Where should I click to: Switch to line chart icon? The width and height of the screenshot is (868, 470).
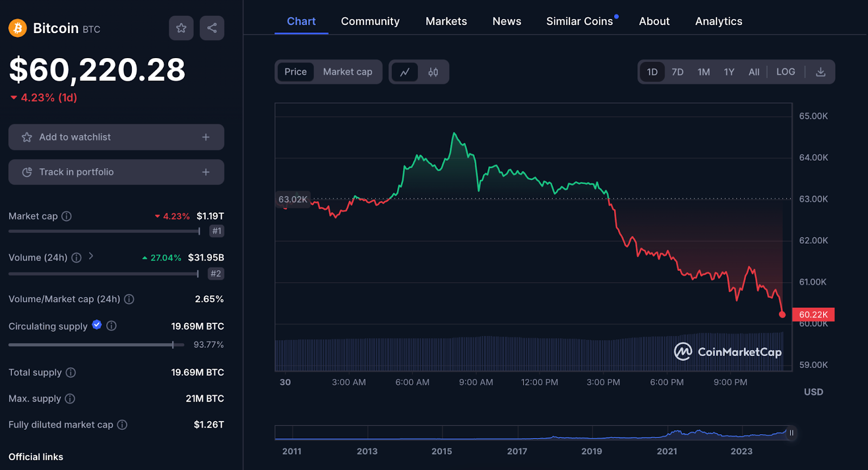click(405, 72)
